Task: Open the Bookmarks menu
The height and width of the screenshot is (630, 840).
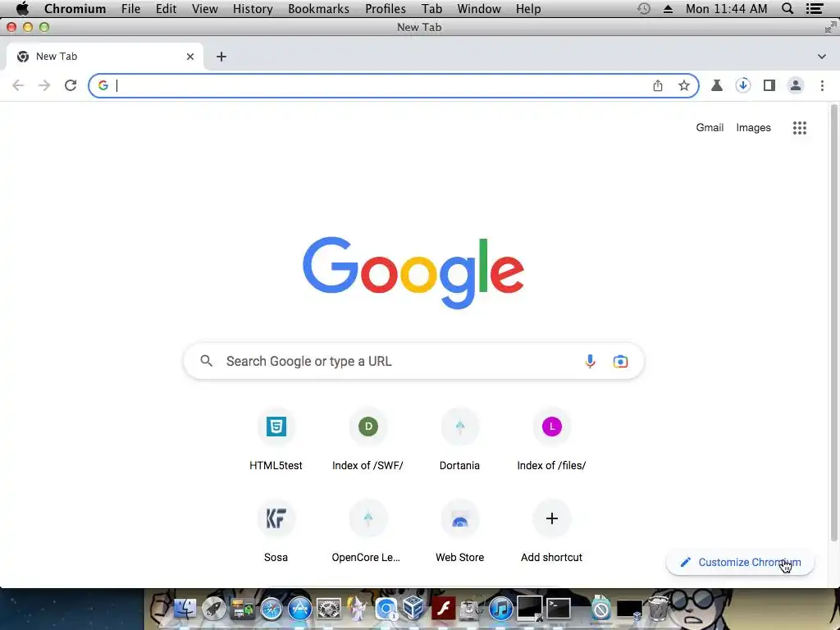Action: (x=319, y=9)
